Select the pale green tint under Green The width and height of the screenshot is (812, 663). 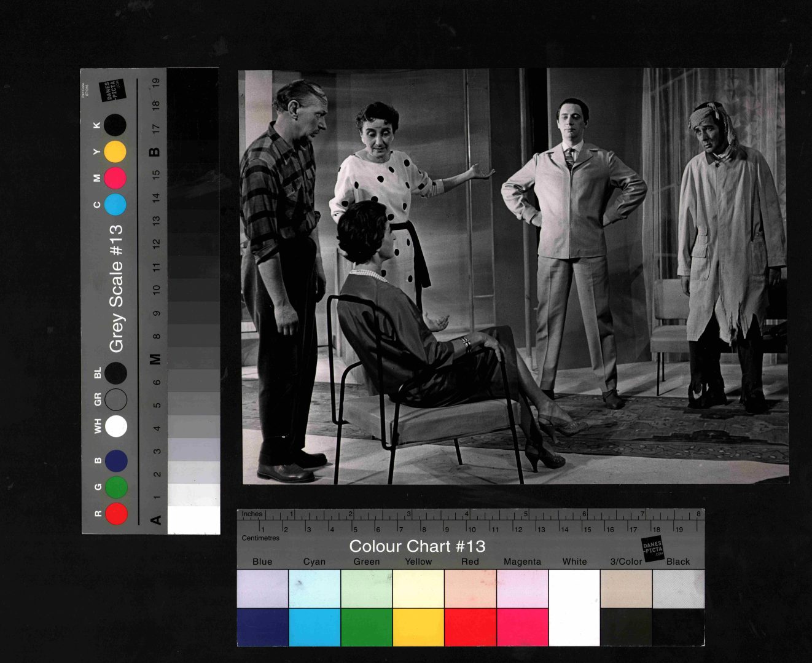tap(366, 588)
